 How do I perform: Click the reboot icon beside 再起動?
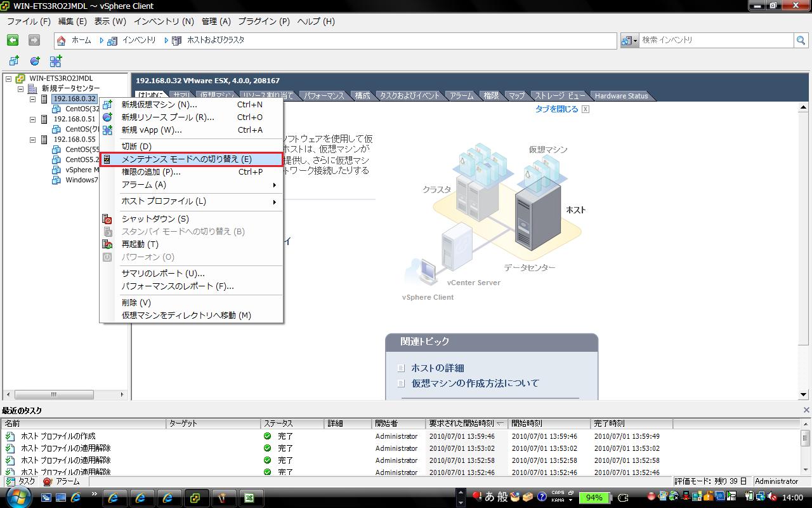pyautogui.click(x=108, y=244)
